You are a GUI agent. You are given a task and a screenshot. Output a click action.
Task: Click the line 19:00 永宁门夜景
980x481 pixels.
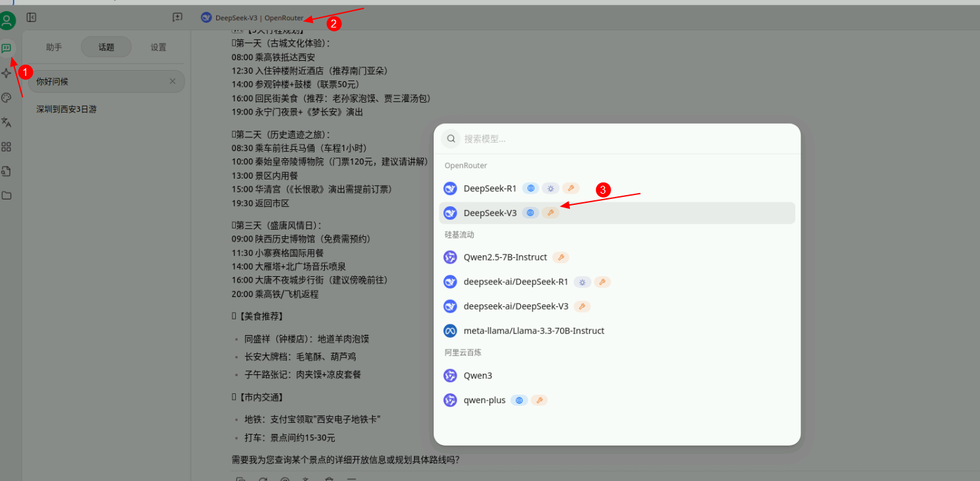click(x=297, y=112)
